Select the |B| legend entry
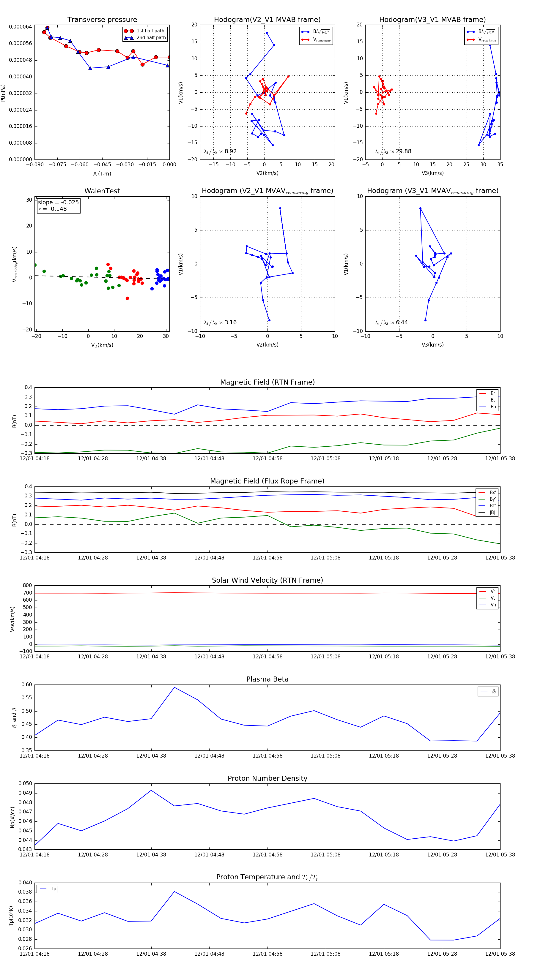This screenshot has width=535, height=980. (x=487, y=513)
